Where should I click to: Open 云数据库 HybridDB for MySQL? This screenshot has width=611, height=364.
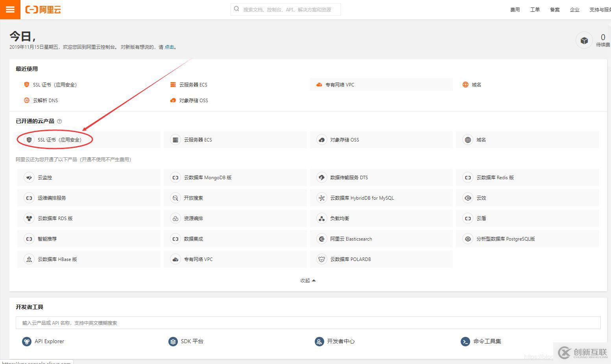381,198
